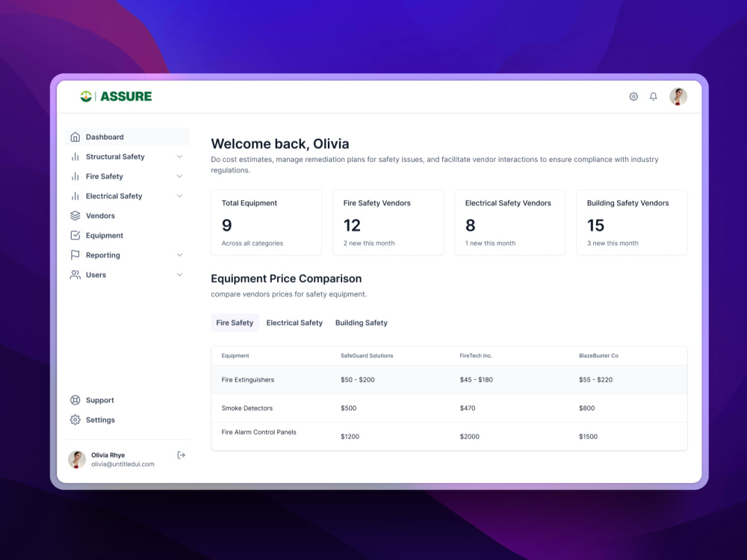Click the Equipment Price Comparison heading

point(286,279)
